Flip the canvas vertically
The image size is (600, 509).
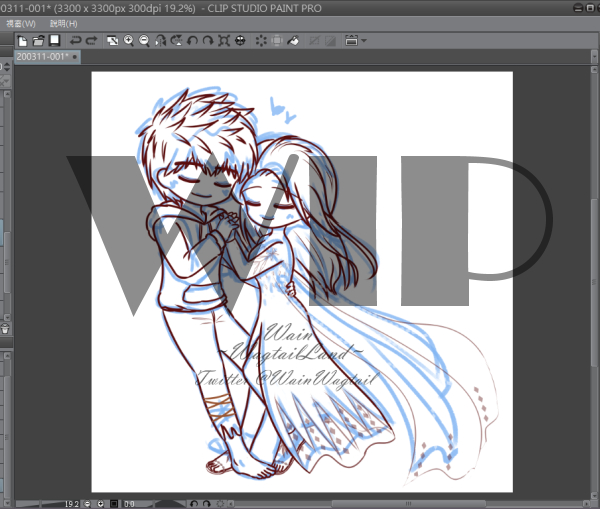[176, 41]
